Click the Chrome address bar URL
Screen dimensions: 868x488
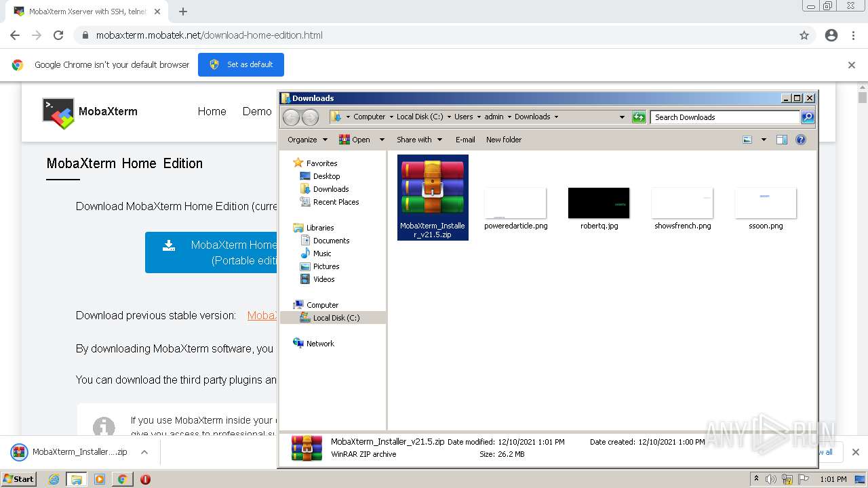pyautogui.click(x=209, y=35)
